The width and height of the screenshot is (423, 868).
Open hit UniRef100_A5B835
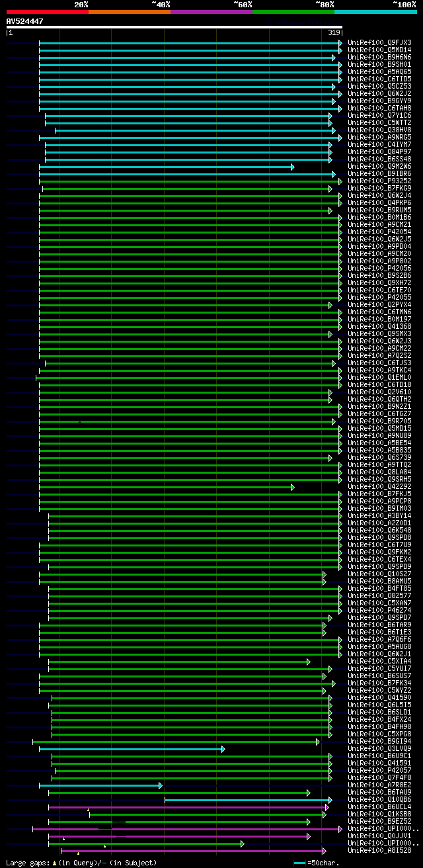click(x=380, y=450)
